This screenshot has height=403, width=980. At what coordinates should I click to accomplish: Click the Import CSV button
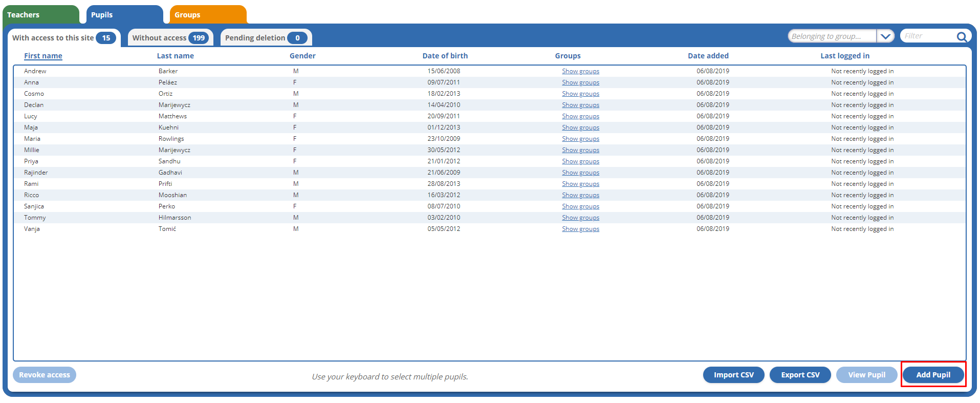(x=733, y=375)
